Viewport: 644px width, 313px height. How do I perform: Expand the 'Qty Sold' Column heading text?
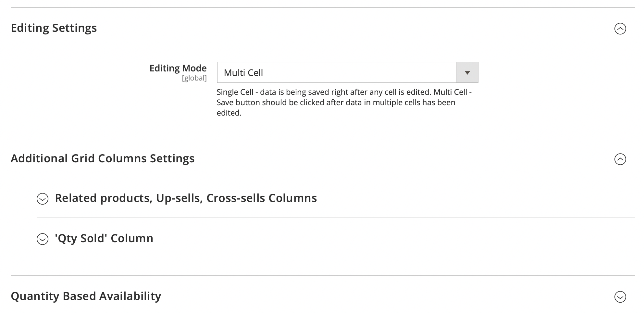pyautogui.click(x=104, y=238)
